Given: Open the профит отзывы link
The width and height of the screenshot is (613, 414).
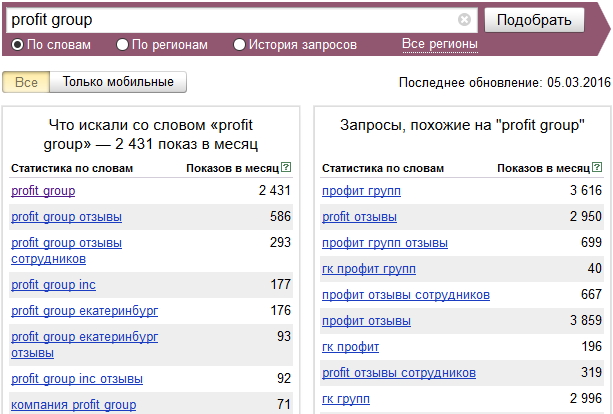Looking at the screenshot, I should pos(366,321).
